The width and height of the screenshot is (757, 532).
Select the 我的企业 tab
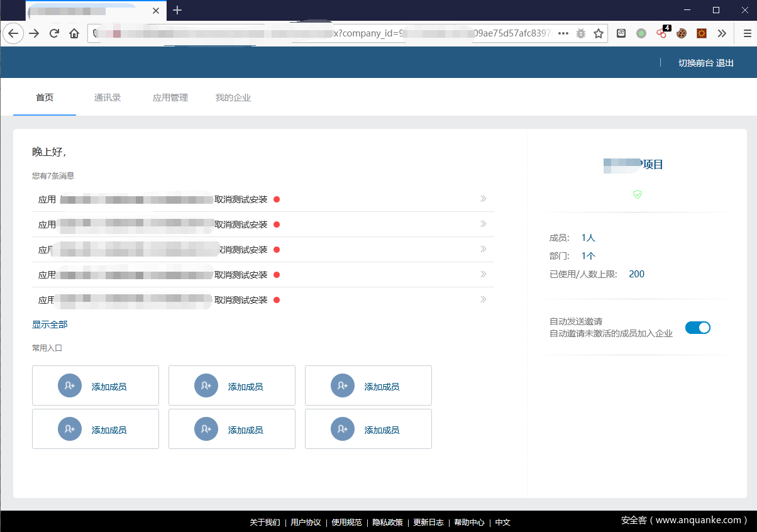(233, 97)
